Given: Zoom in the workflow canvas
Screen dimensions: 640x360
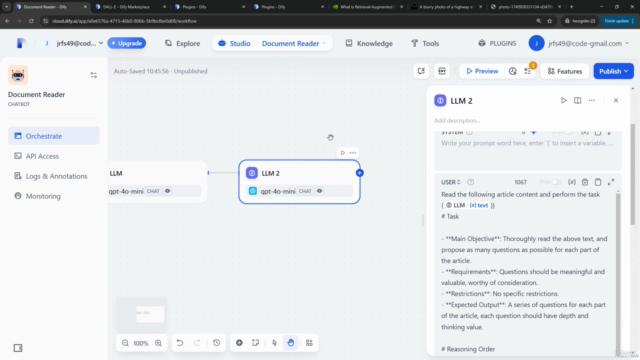Looking at the screenshot, I should tap(158, 343).
